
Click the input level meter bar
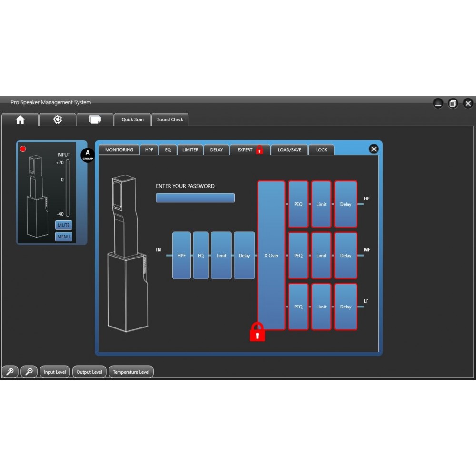(x=68, y=188)
